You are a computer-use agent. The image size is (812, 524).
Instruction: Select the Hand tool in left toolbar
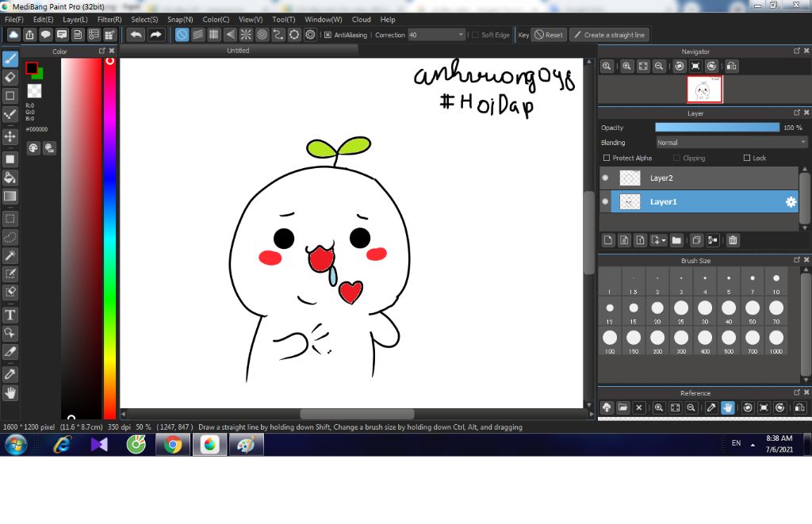10,393
